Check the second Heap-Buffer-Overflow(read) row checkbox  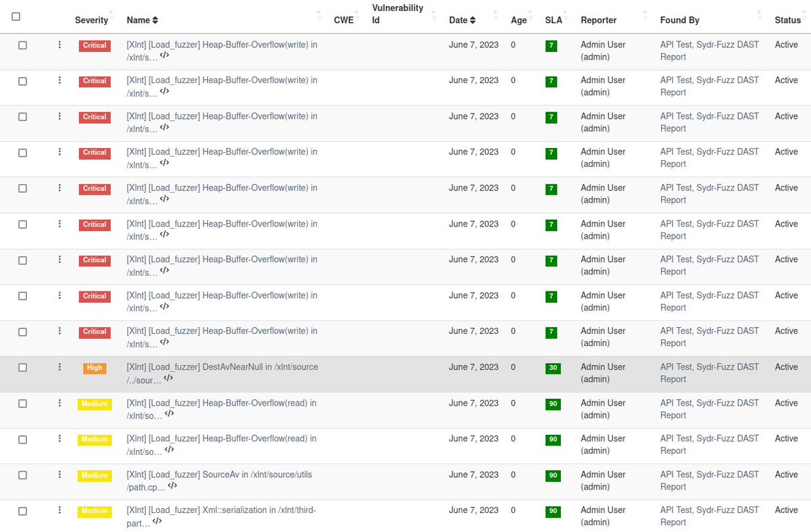tap(22, 439)
